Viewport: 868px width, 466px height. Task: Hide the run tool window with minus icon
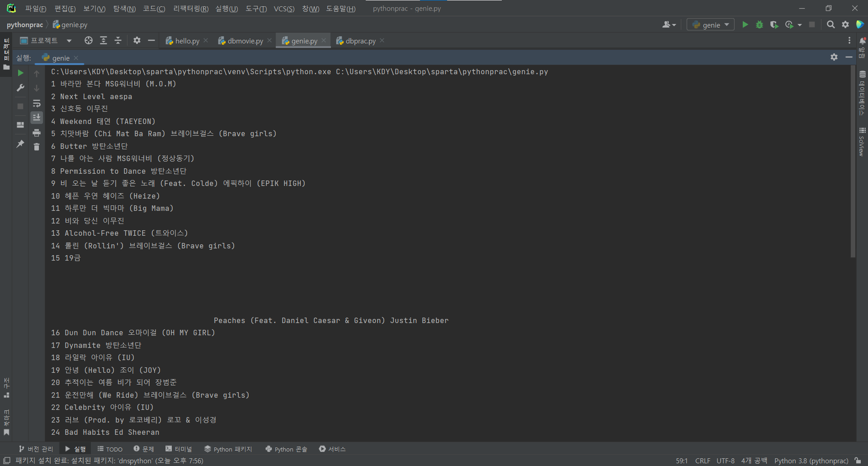pos(849,57)
